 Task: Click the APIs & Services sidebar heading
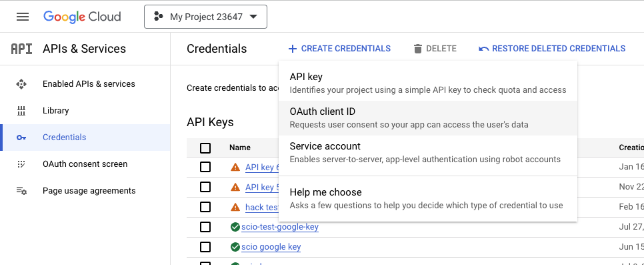[84, 49]
